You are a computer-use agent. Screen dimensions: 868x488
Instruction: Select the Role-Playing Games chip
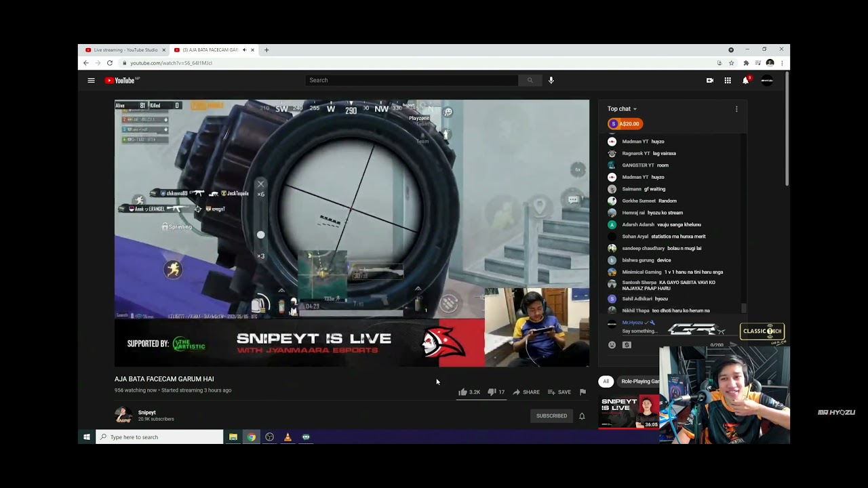[x=639, y=382]
